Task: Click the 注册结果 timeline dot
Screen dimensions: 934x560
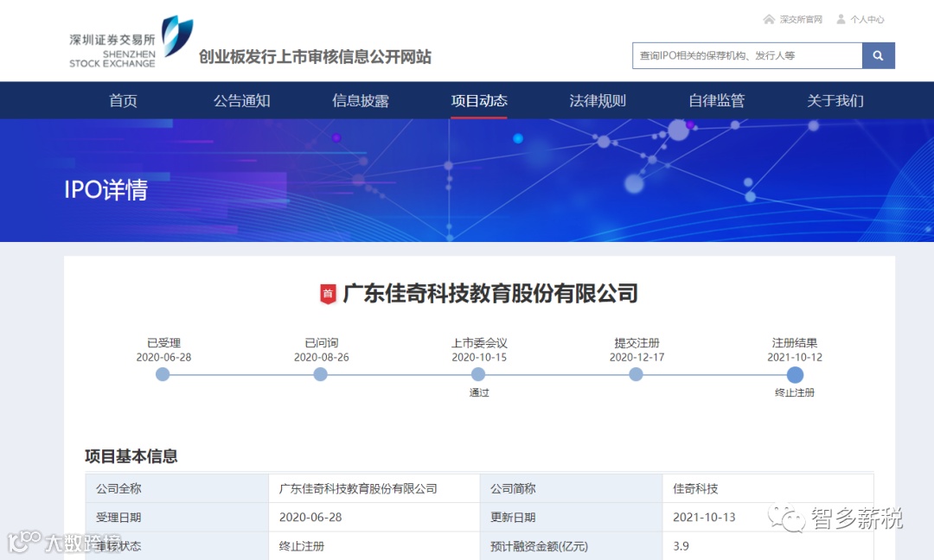Action: [795, 374]
